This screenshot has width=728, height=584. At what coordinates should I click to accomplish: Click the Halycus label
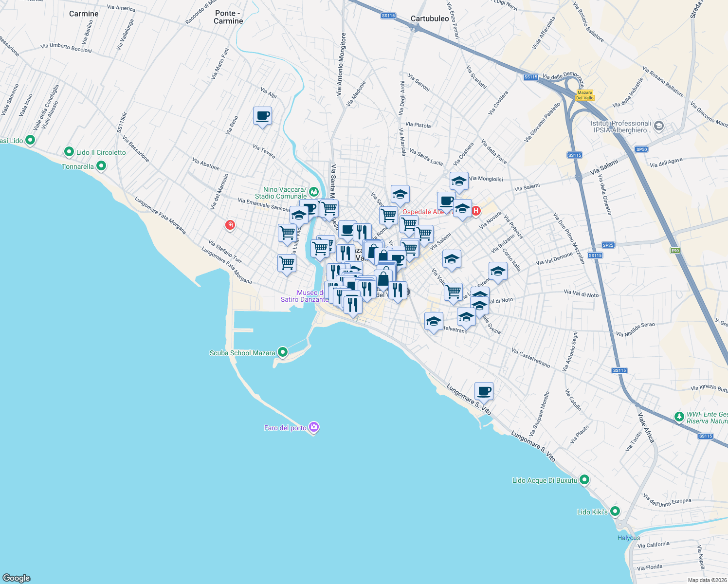point(629,538)
